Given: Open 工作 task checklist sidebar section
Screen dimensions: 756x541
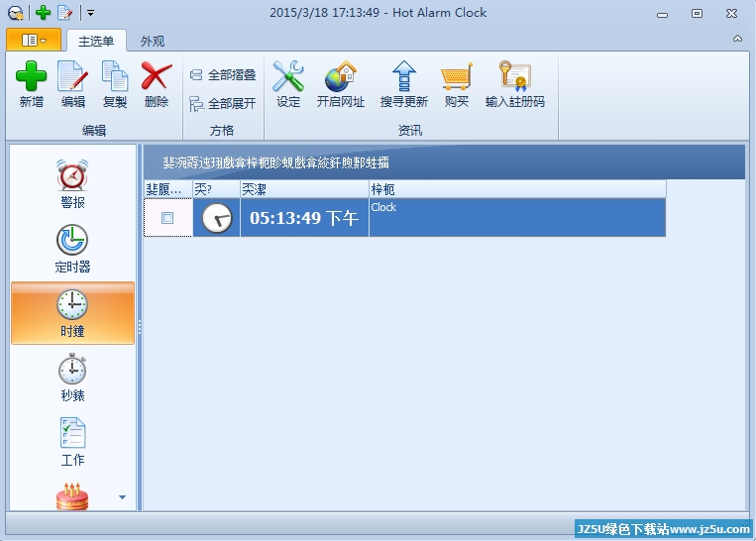Looking at the screenshot, I should 72,442.
